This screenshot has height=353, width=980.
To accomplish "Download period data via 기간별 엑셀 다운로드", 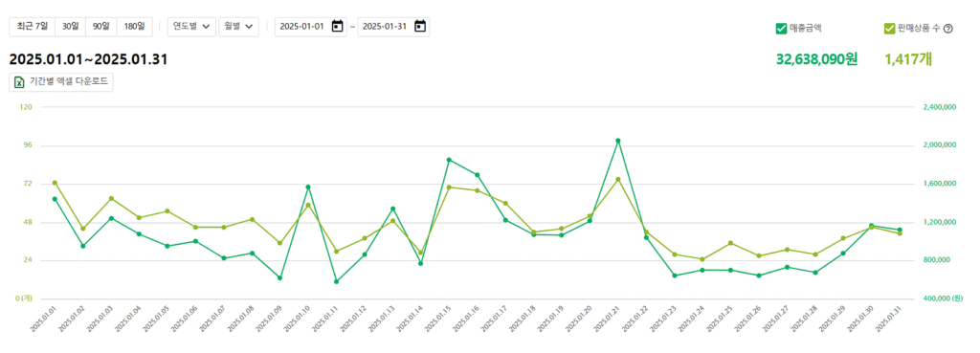I will pyautogui.click(x=61, y=82).
